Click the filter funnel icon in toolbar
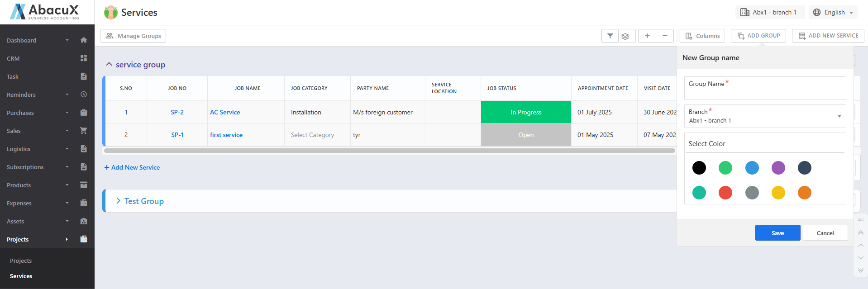This screenshot has width=868, height=289. pos(610,36)
